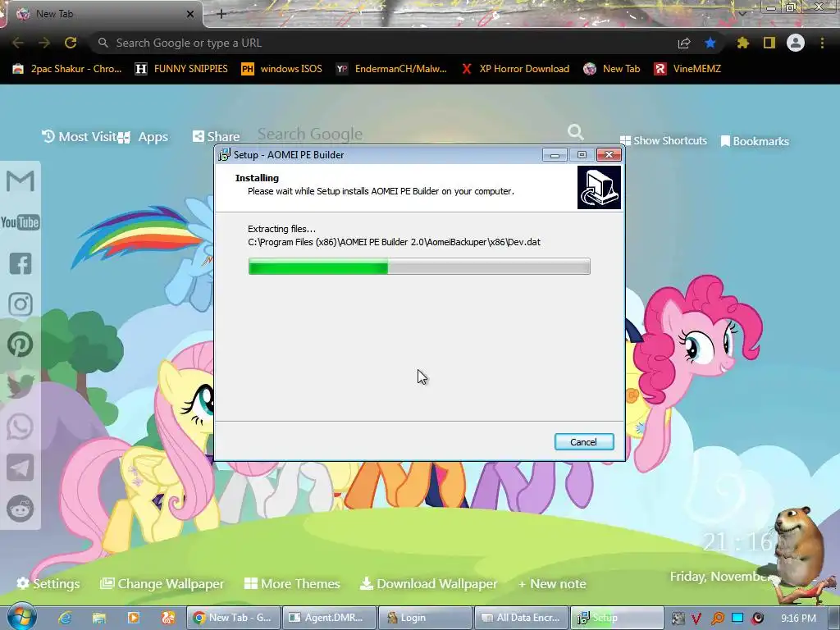Open the VineMEMZ bookmark
This screenshot has width=840, height=630.
pyautogui.click(x=687, y=69)
